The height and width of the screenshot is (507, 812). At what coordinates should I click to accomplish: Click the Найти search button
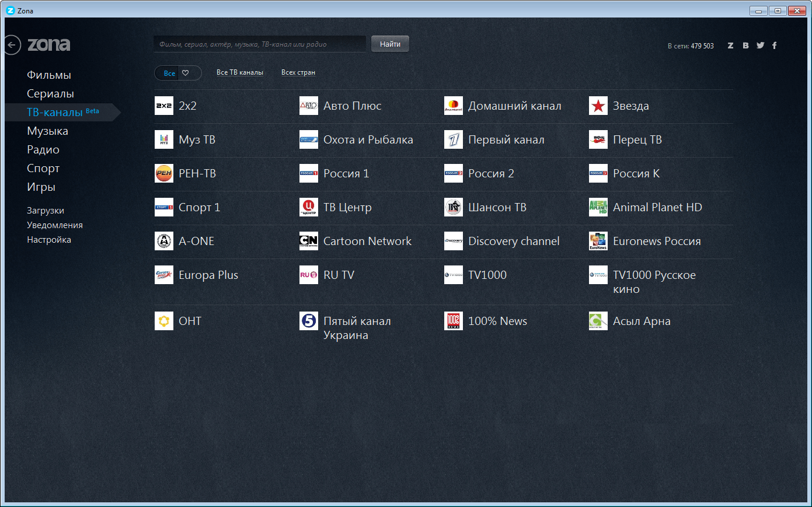[x=390, y=44]
